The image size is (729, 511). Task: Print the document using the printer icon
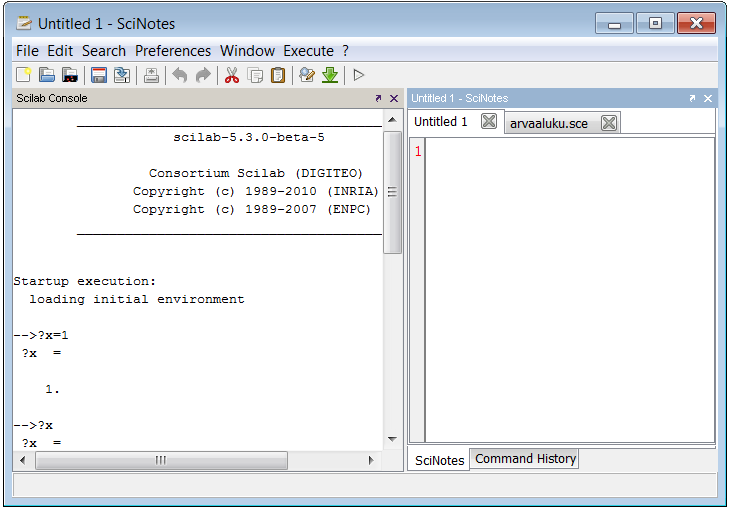coord(151,75)
